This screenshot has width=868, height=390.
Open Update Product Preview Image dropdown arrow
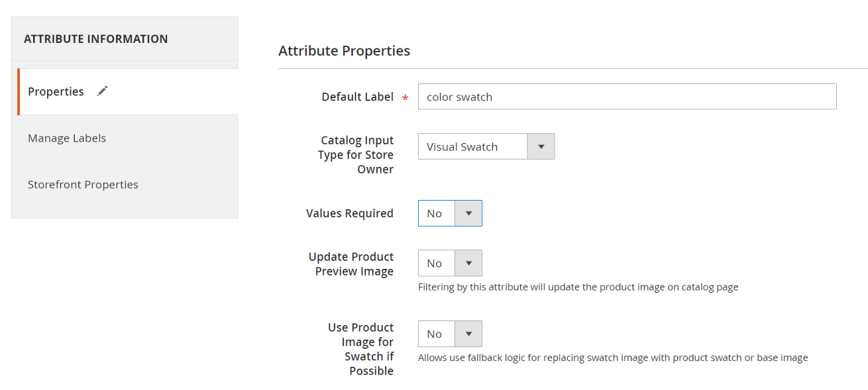click(468, 263)
